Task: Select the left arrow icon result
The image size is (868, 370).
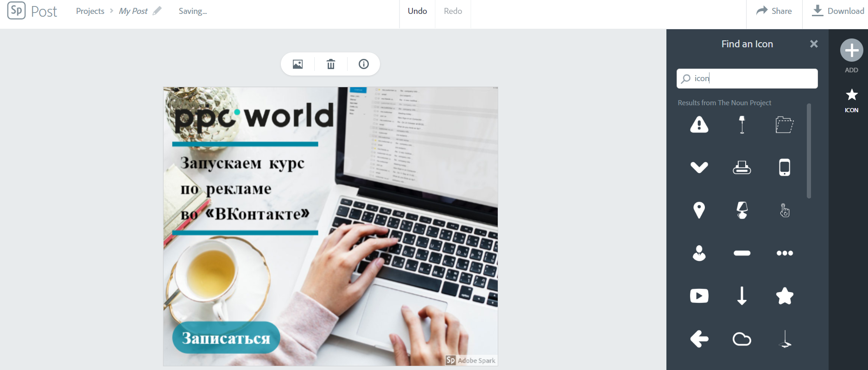Action: click(x=699, y=339)
